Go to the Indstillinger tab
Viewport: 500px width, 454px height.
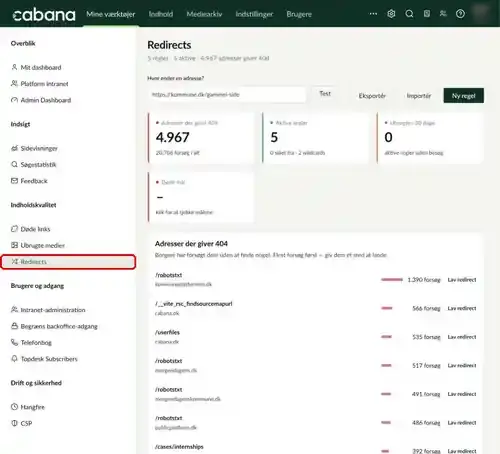pos(254,14)
